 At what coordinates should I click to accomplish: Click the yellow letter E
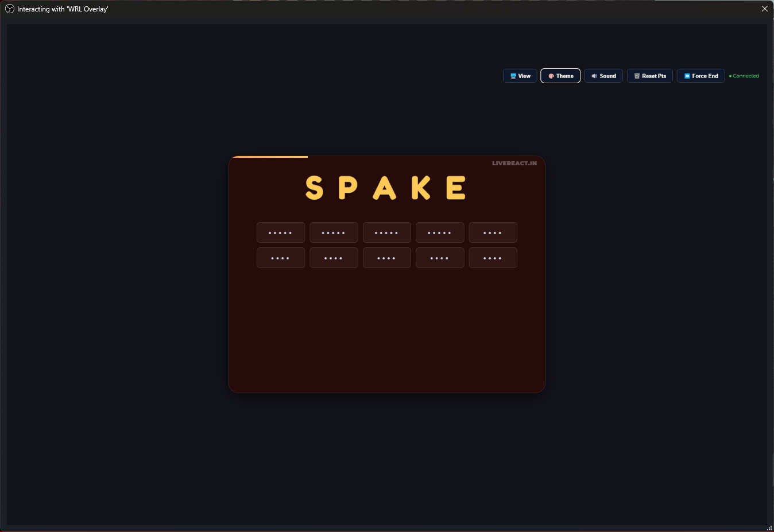[x=456, y=188]
